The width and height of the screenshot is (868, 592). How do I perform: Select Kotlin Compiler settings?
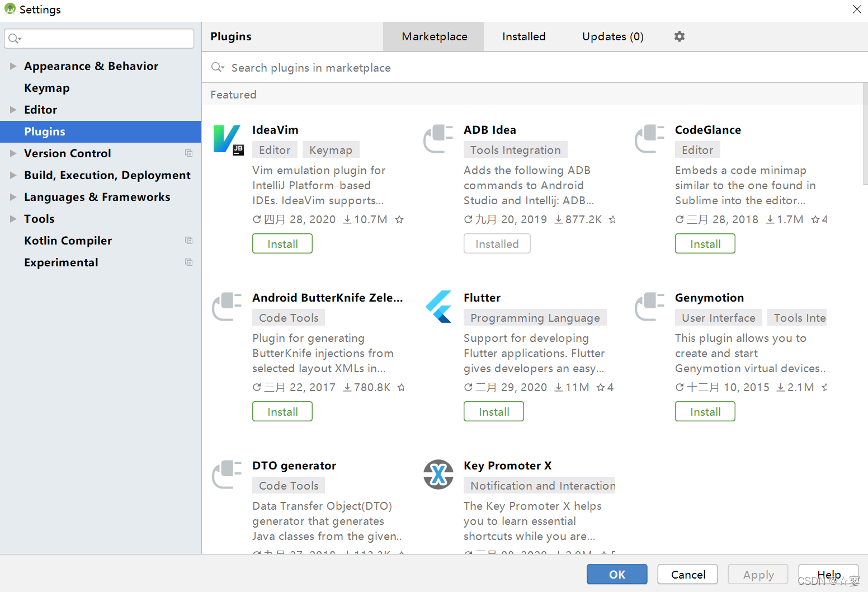(x=101, y=241)
